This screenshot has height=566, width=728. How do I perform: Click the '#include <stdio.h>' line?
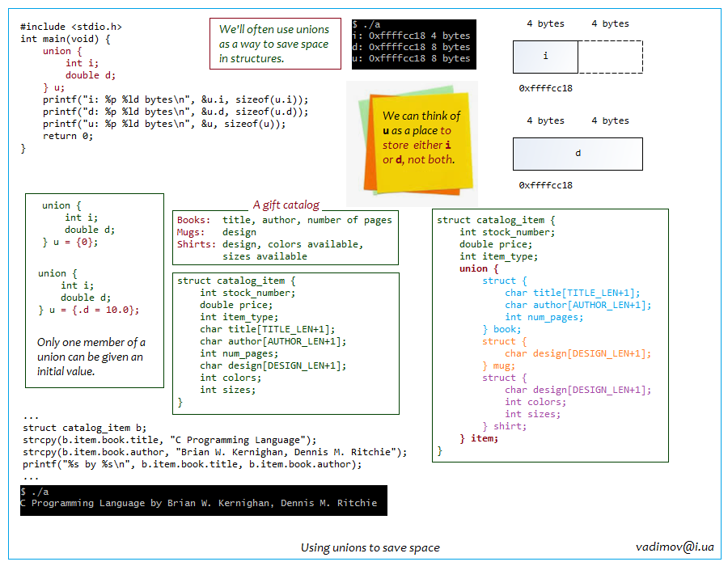coord(71,27)
